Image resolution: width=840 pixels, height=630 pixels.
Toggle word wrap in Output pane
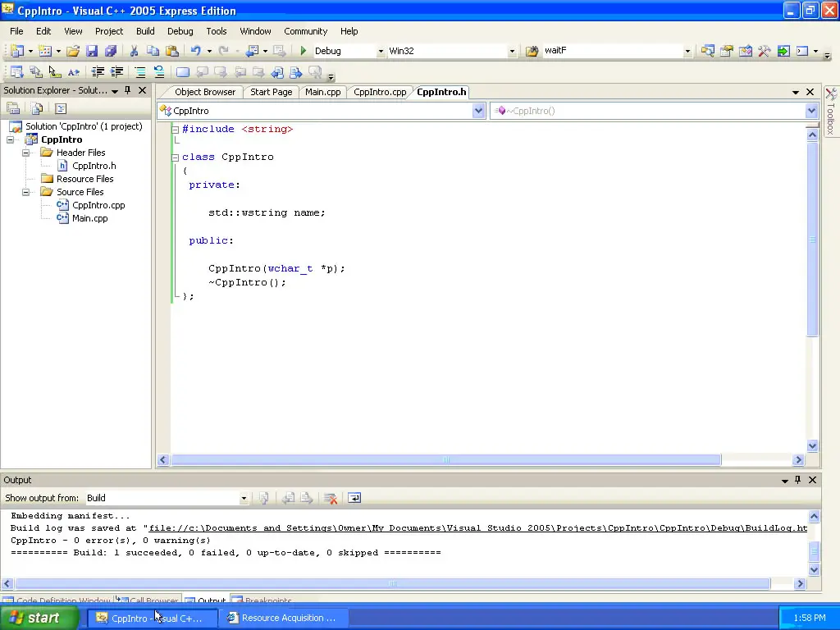point(354,498)
